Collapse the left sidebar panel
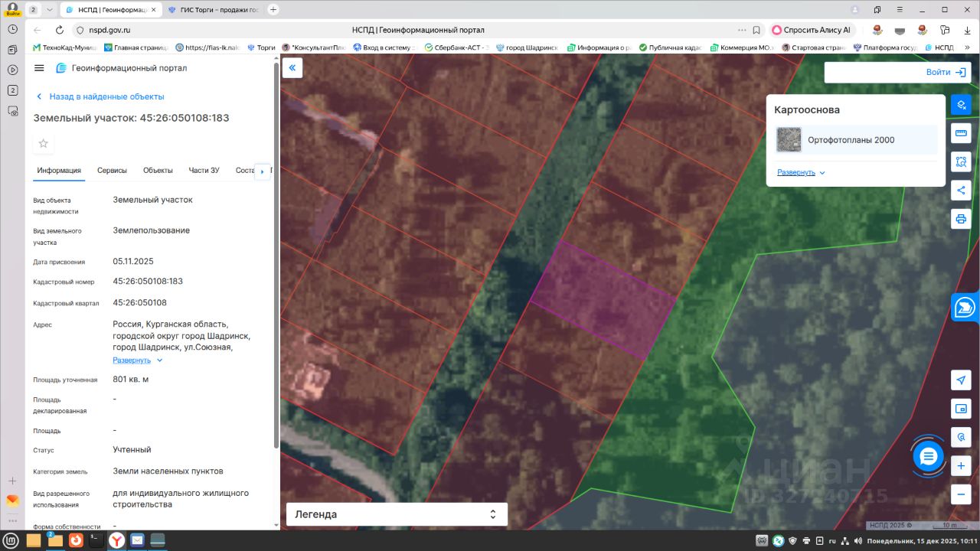This screenshot has width=980, height=551. pyautogui.click(x=292, y=68)
